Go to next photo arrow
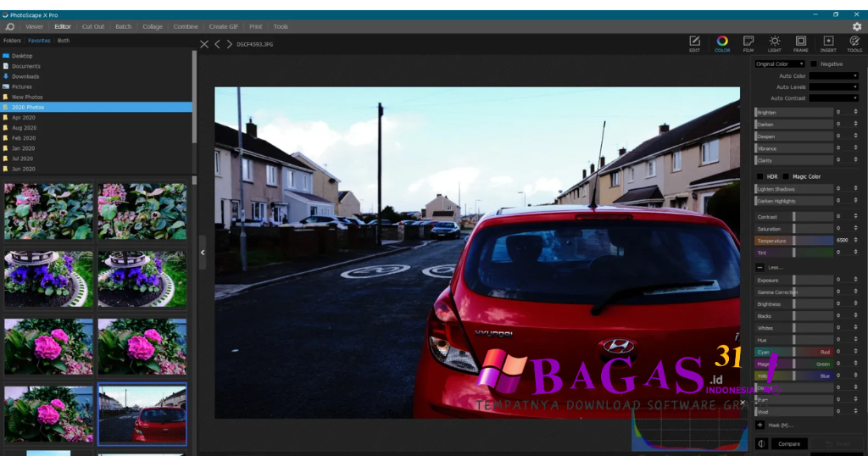This screenshot has height=456, width=868. tap(229, 44)
